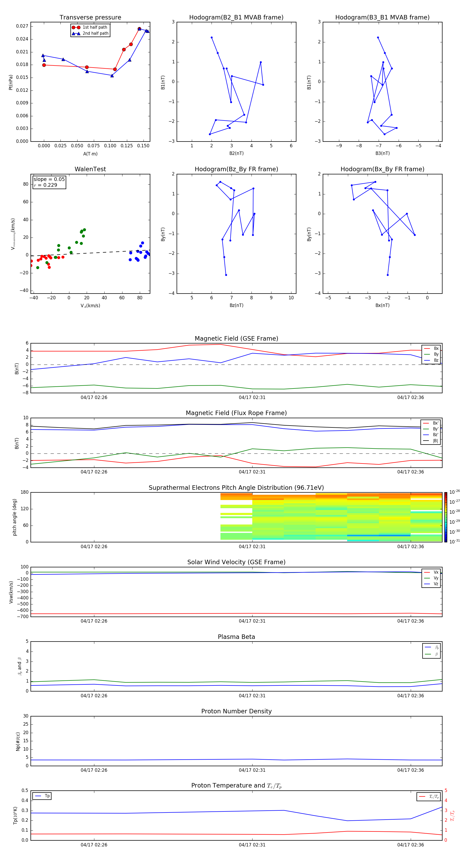473x868 pixels.
Task: Select the "Bx'" legend entry
Action: pos(431,423)
